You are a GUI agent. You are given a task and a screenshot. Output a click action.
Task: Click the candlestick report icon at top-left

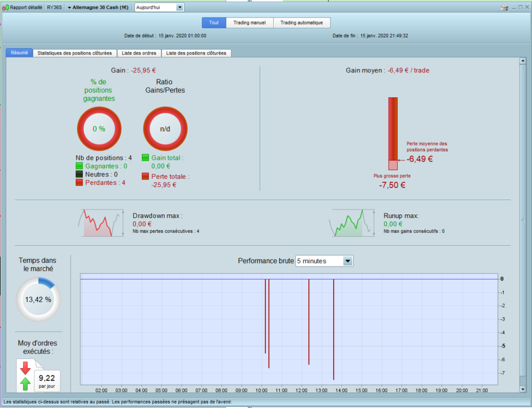(x=5, y=8)
